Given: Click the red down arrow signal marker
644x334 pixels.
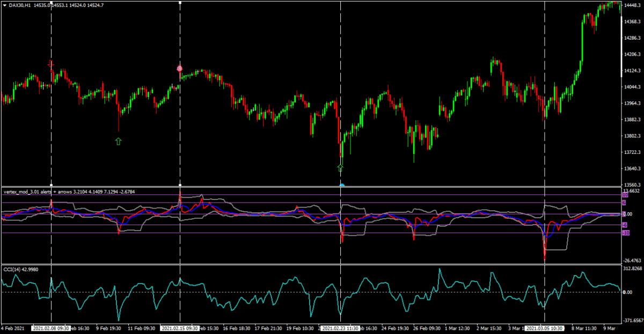Looking at the screenshot, I should 51,64.
